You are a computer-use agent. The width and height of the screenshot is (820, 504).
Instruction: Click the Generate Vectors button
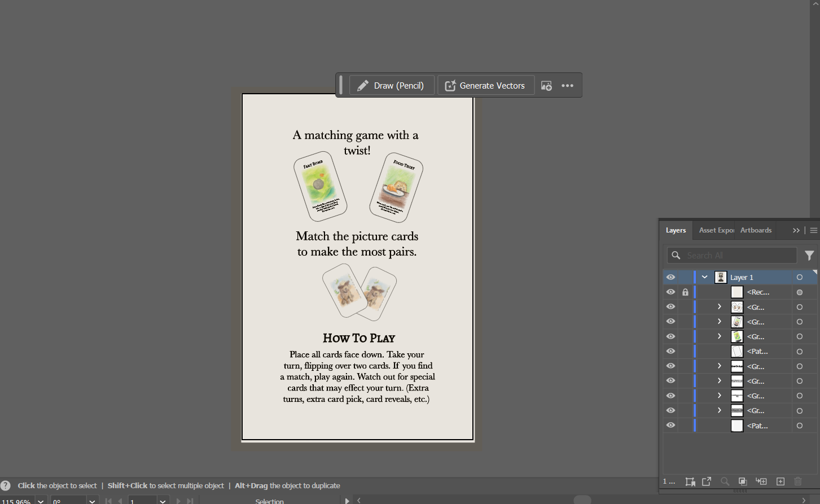(x=486, y=85)
